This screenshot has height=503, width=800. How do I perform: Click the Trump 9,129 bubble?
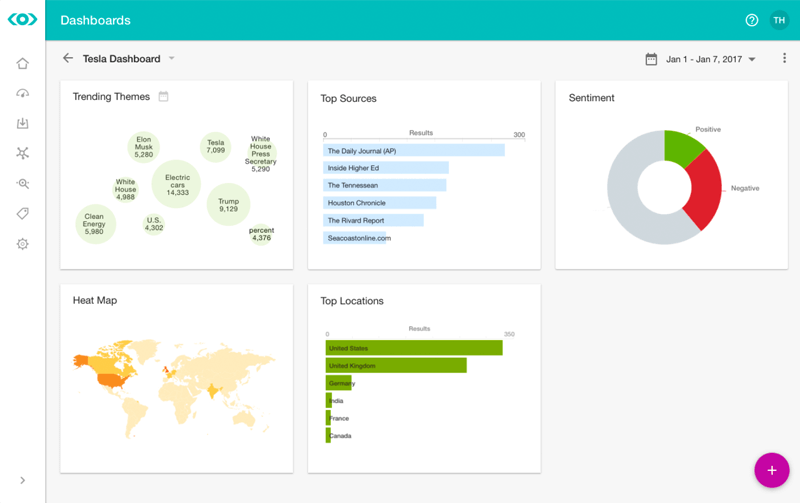(x=228, y=205)
